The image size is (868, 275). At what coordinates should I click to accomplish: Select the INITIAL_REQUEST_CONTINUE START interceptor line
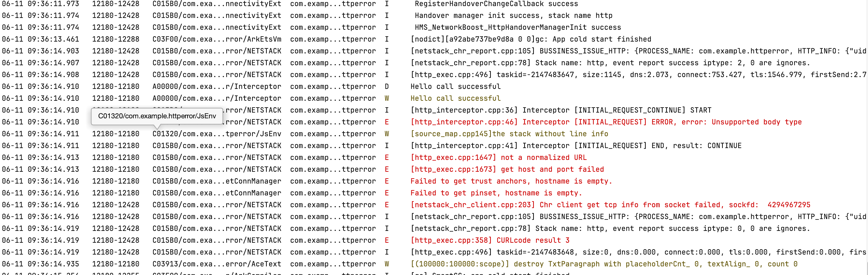tap(561, 110)
